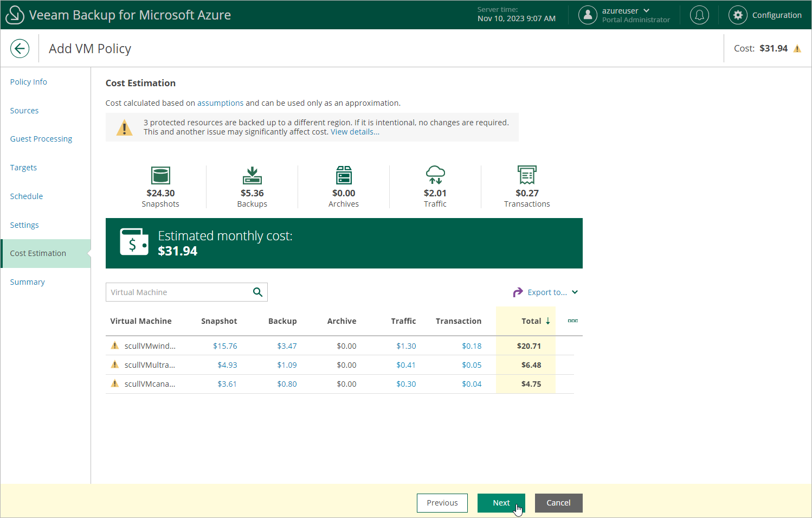Click traffic cost $0.30
812x518 pixels.
coord(406,384)
